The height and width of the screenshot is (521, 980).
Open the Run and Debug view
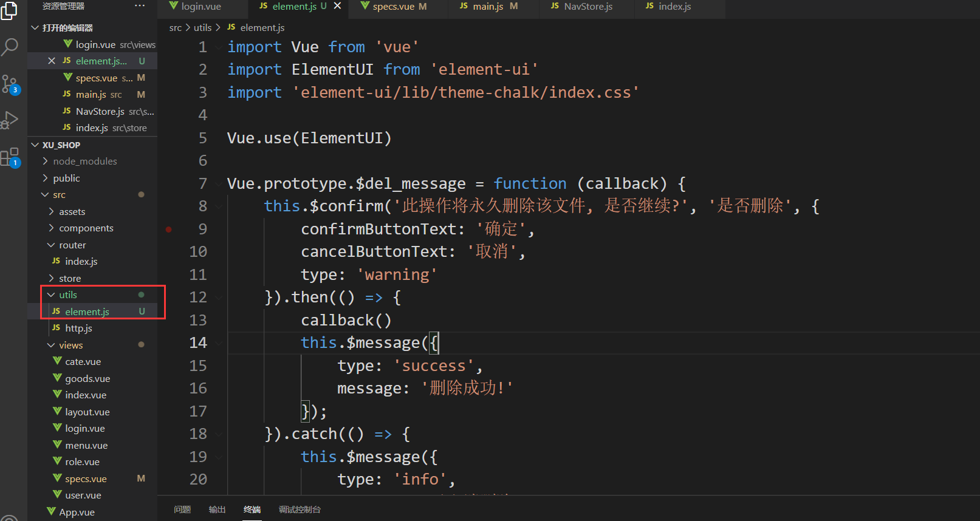tap(10, 120)
